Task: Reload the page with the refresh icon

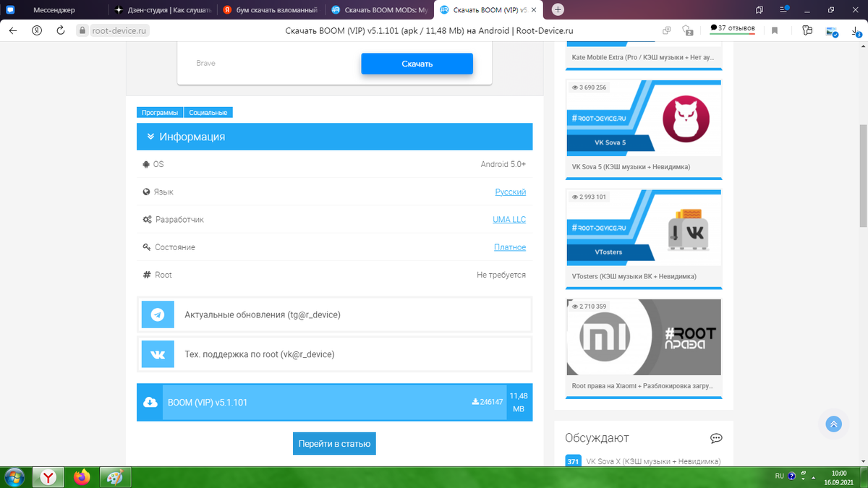Action: pyautogui.click(x=61, y=31)
